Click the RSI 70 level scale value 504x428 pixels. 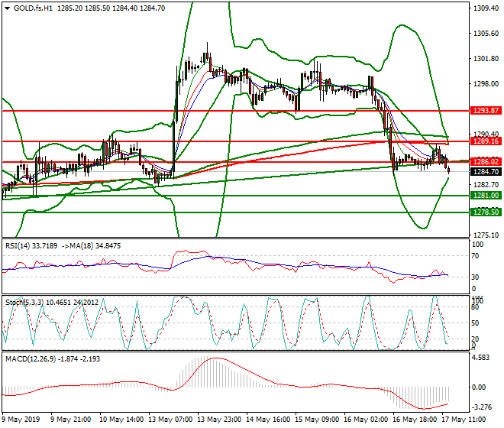476,256
